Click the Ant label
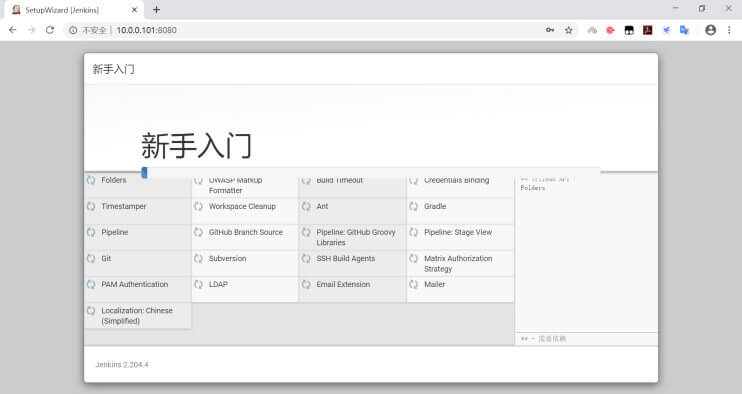The height and width of the screenshot is (394, 742). pos(322,206)
